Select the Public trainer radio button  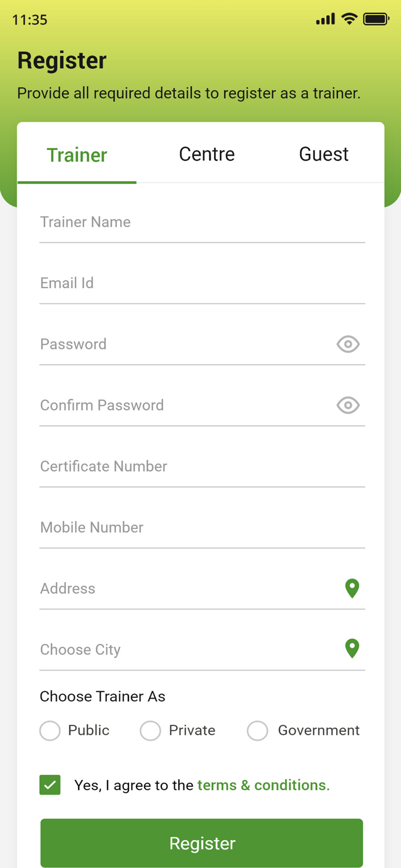pyautogui.click(x=50, y=730)
